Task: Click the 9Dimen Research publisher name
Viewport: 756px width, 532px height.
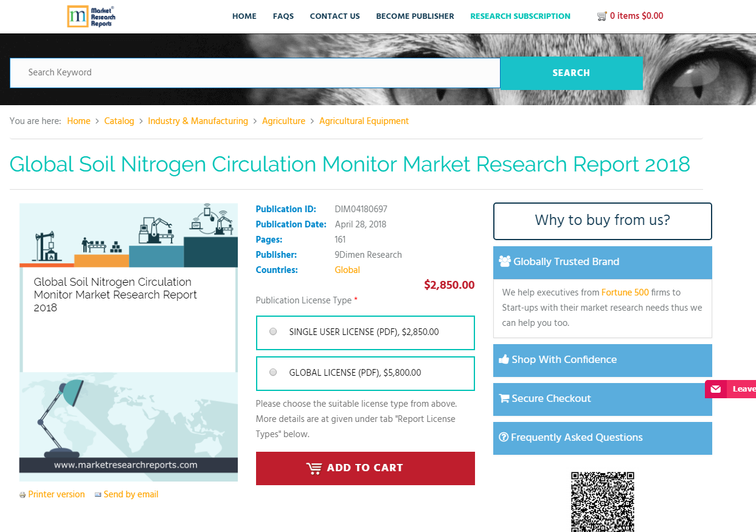Action: [x=368, y=255]
